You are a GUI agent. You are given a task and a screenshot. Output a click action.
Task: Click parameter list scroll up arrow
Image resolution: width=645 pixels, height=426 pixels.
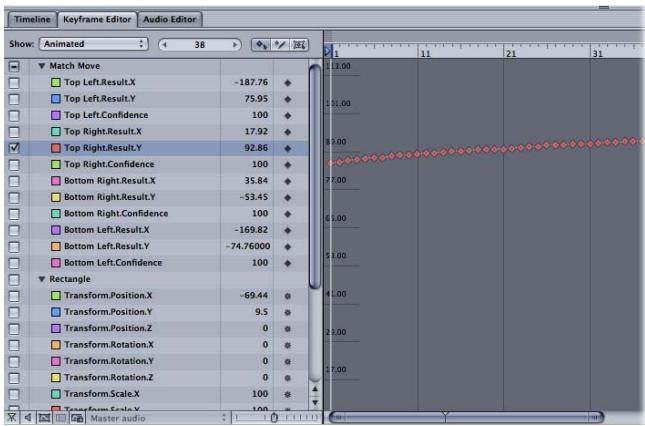coord(315,389)
